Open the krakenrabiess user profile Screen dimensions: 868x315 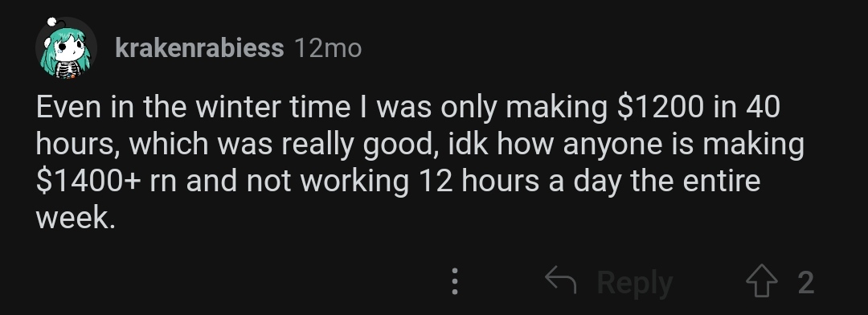199,49
